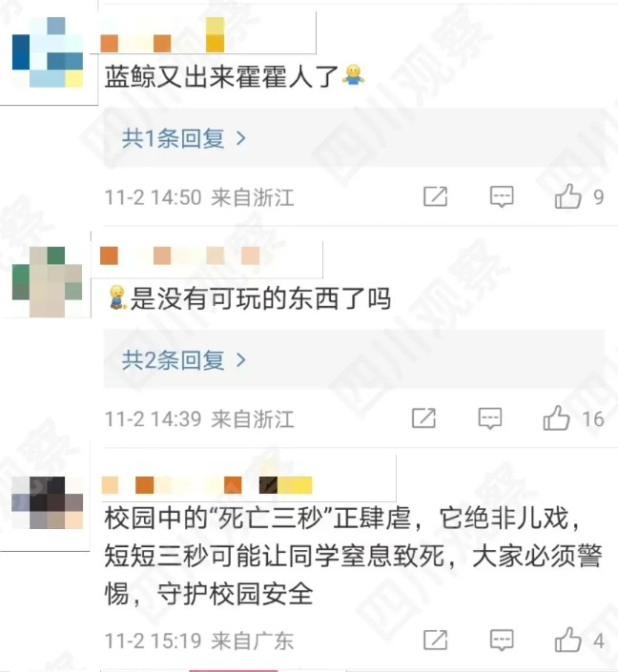This screenshot has width=618, height=672.
Task: Tap chevron next to 共2条回复
Action: click(241, 360)
